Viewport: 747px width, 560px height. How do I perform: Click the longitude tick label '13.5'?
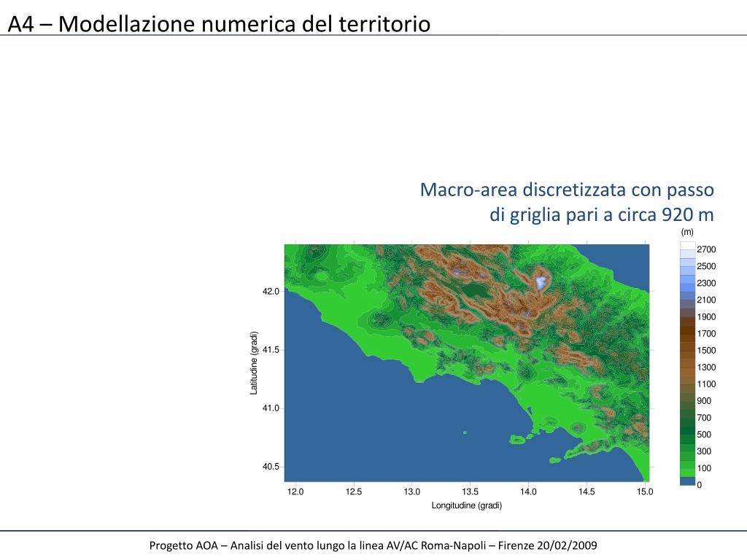tap(471, 492)
